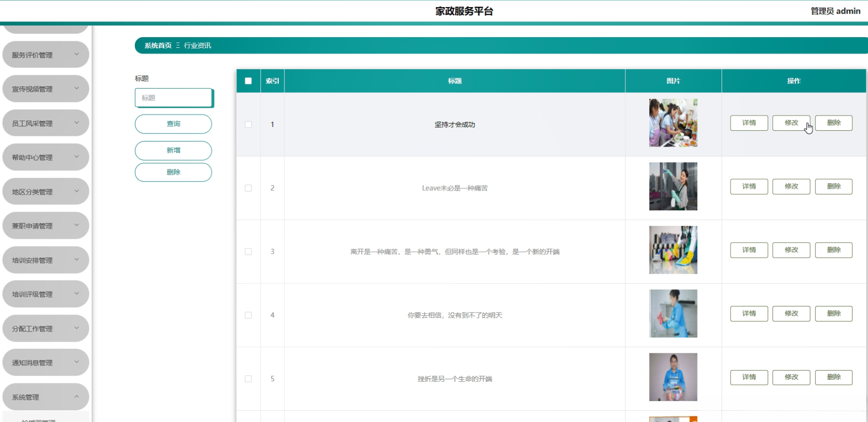Click 删除 for the index 3 row
The image size is (868, 422).
(x=834, y=250)
